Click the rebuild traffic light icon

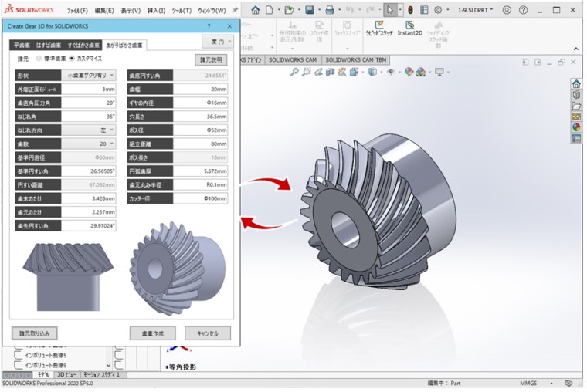point(410,10)
